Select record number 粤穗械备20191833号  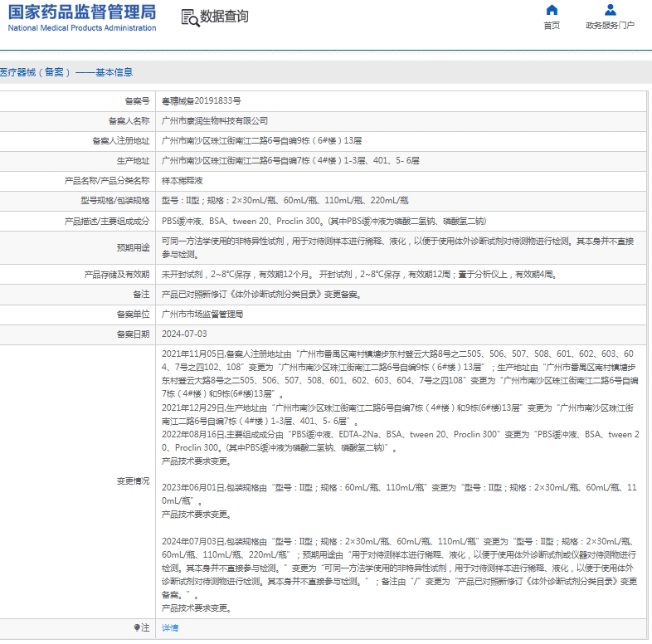[x=202, y=101]
